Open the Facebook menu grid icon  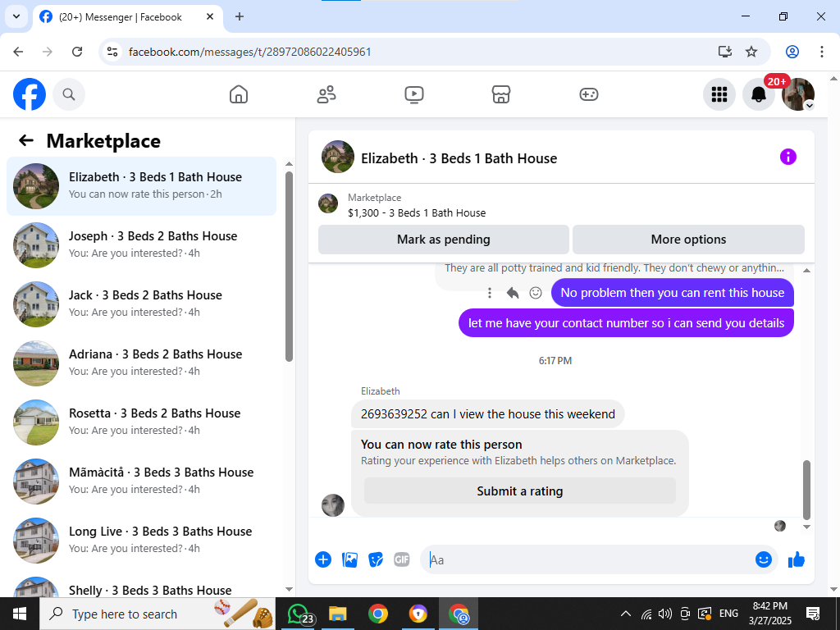coord(719,94)
